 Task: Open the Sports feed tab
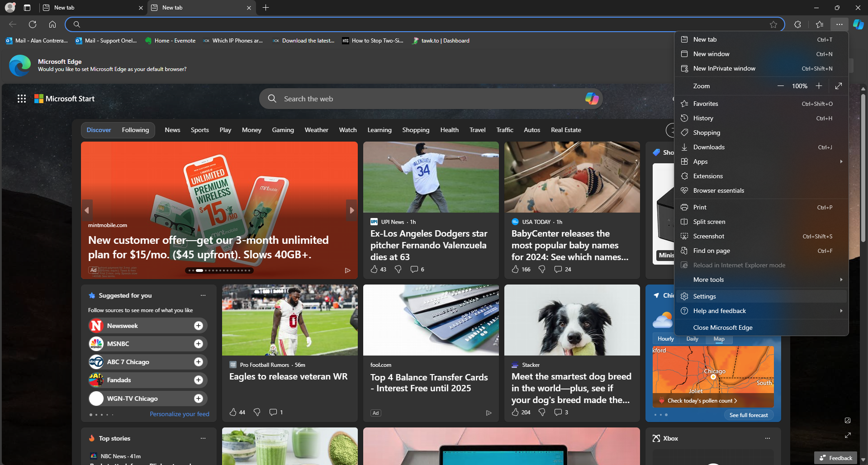pos(200,130)
